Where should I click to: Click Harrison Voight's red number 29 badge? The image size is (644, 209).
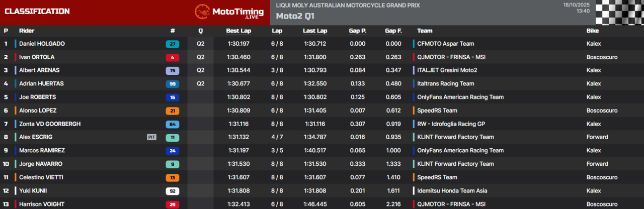pos(172,204)
